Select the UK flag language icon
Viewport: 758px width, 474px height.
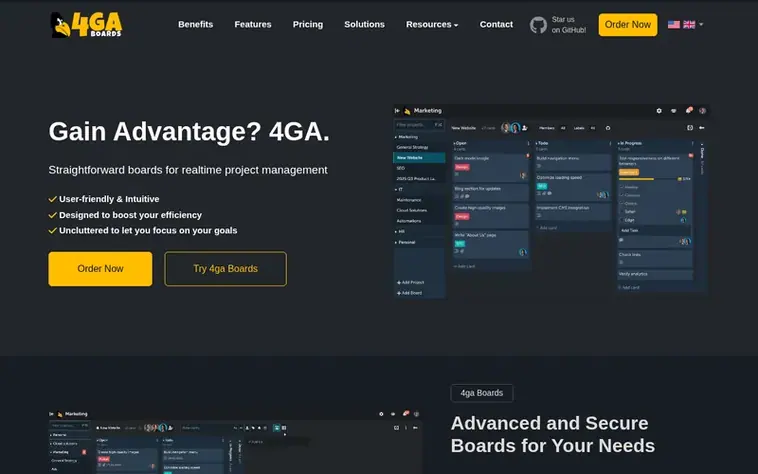pyautogui.click(x=689, y=25)
